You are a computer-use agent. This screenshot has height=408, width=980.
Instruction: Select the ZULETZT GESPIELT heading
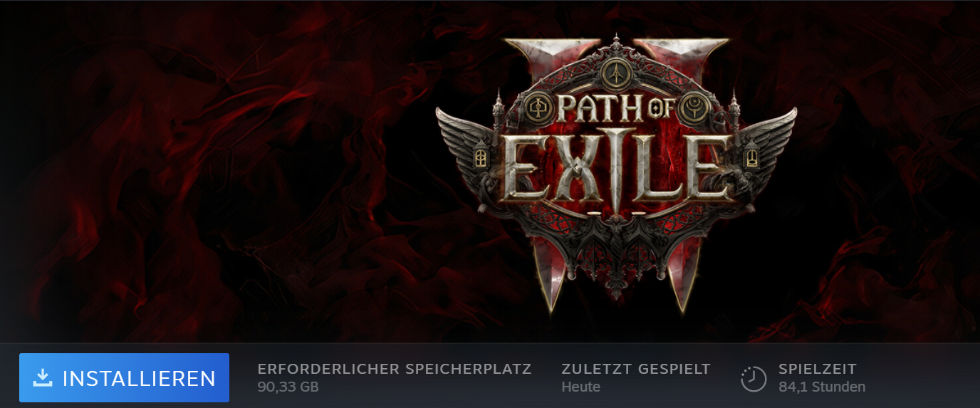tap(636, 370)
